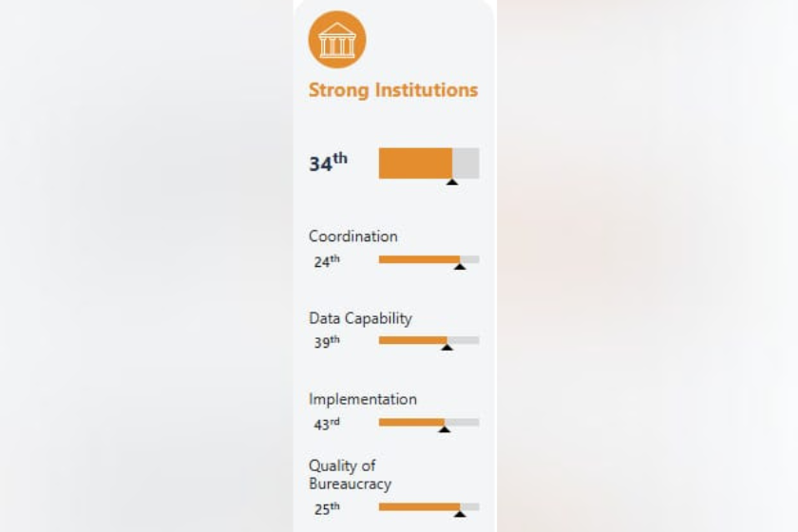Click the Data Capability triangle marker
Viewport: 798px width, 532px height.
coord(446,347)
